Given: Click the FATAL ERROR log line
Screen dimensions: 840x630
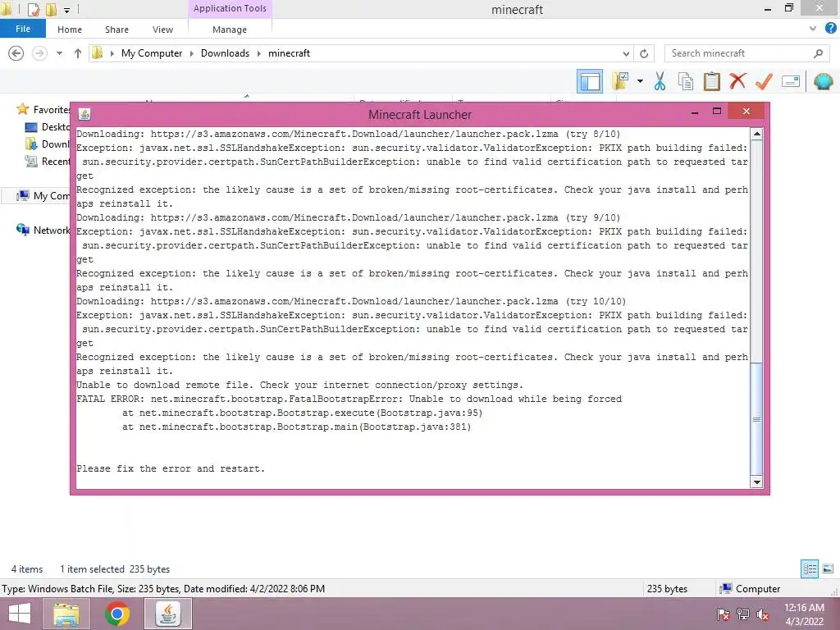Looking at the screenshot, I should [349, 399].
